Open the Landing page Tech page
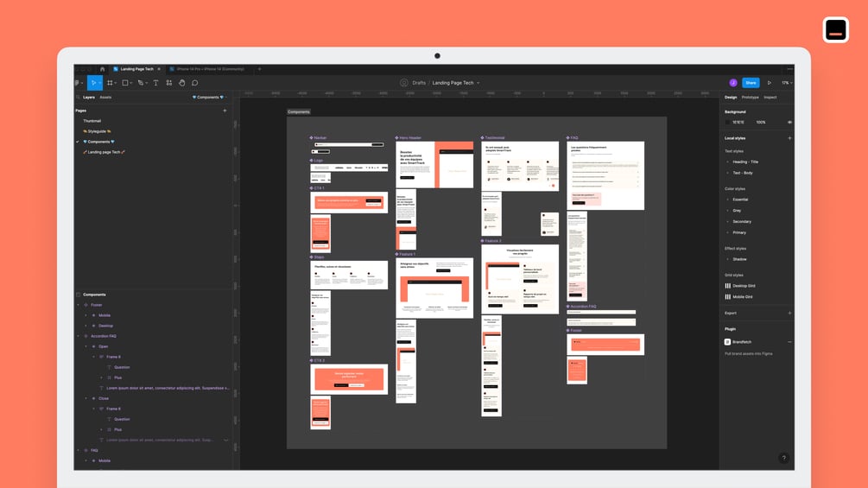Image resolution: width=868 pixels, height=488 pixels. coord(104,152)
